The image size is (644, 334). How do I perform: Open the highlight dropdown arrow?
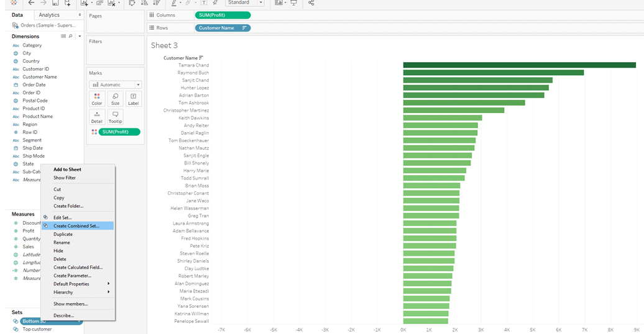(x=180, y=2)
